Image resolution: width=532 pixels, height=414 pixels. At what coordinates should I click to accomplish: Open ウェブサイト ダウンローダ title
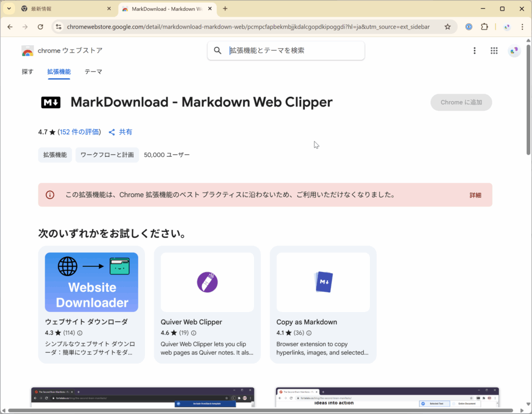[x=87, y=321]
